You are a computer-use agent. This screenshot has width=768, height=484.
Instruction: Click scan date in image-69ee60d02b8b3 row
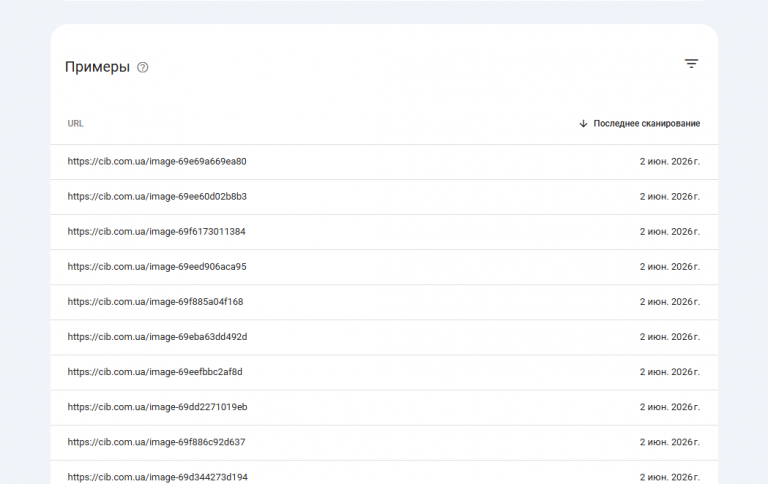click(x=670, y=196)
